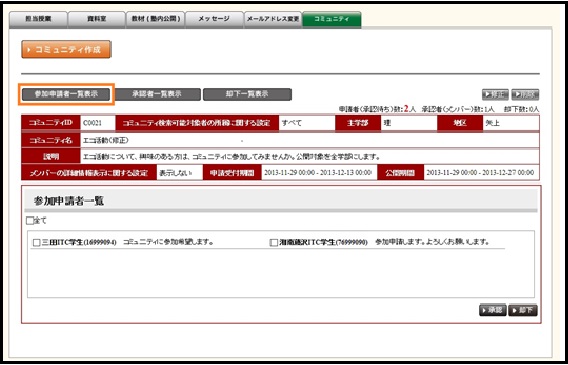Select the green コミュニティ tab
The width and height of the screenshot is (568, 365).
(332, 20)
